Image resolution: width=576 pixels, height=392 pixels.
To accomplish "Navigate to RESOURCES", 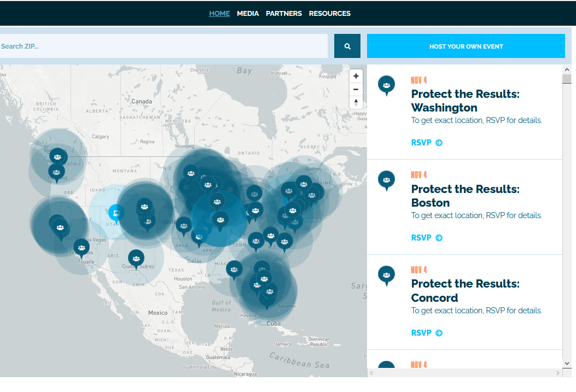I will pos(329,14).
